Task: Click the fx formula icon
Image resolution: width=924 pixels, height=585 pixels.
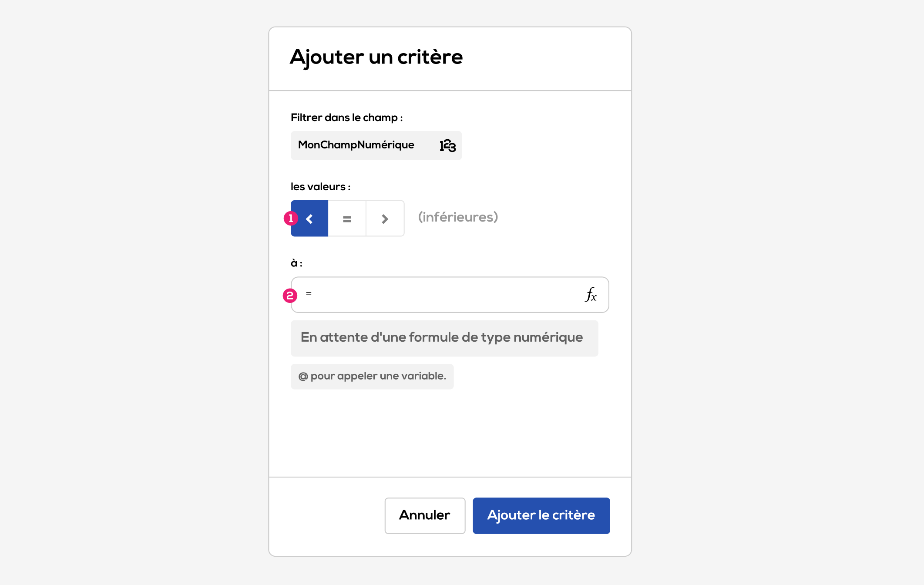Action: (591, 295)
